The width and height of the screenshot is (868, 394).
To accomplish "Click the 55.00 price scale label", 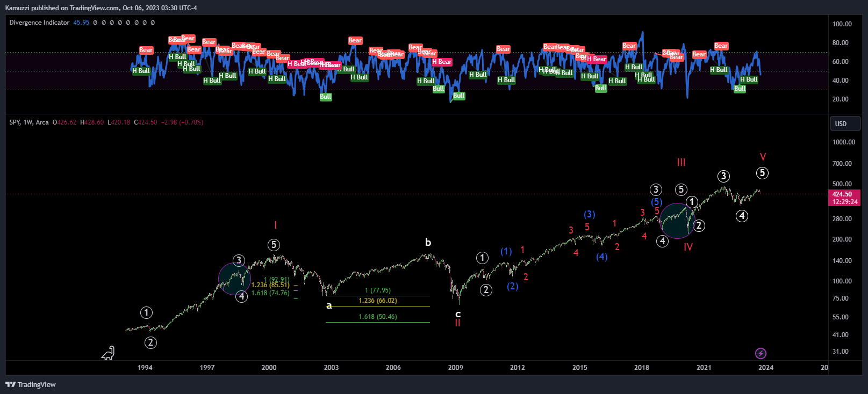I will point(841,317).
